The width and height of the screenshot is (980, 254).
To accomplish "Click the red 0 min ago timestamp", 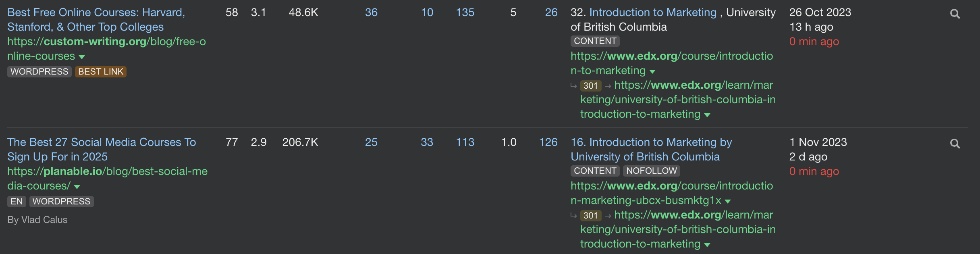I will 814,41.
